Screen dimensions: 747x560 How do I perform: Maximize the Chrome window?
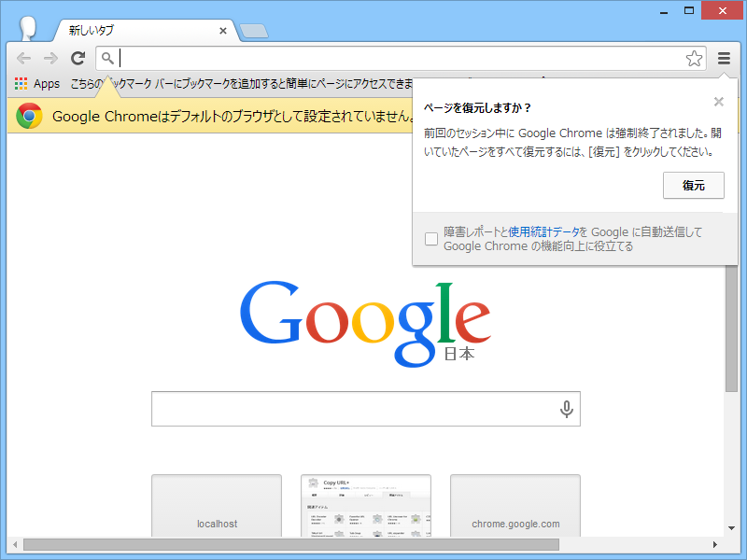click(x=689, y=10)
